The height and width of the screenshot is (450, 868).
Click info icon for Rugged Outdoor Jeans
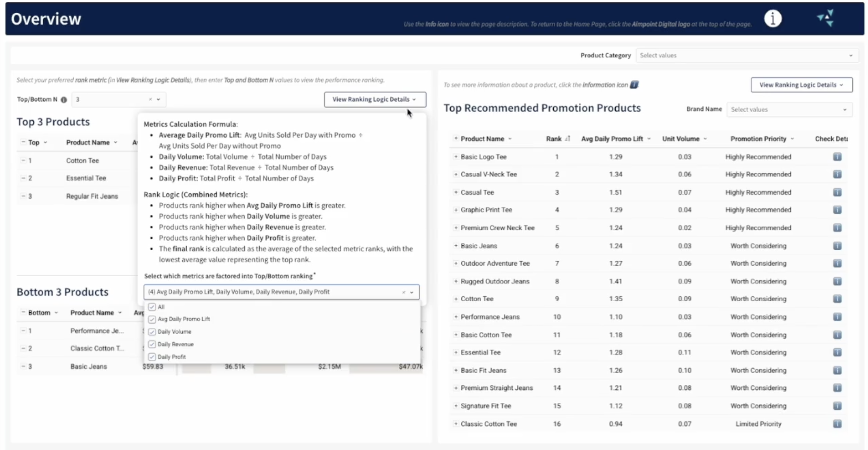click(x=837, y=281)
